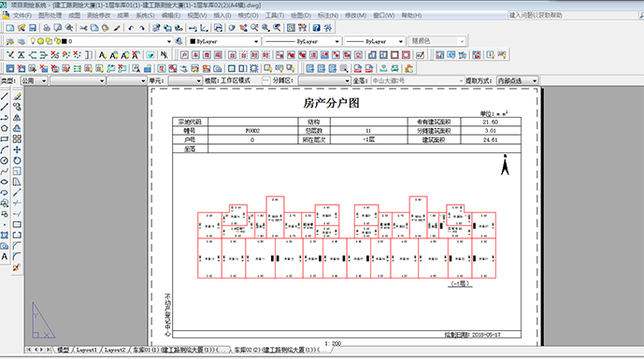Screen dimensions: 644x359
Task: Click the New drawing icon
Action: coord(10,28)
